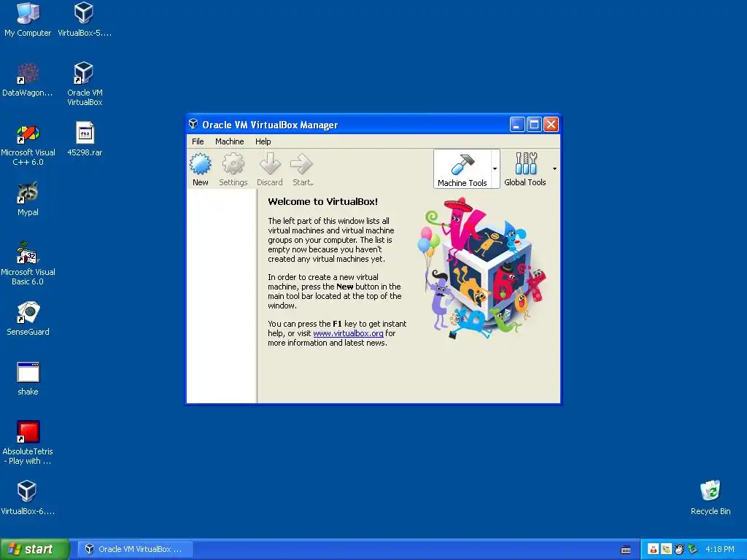The image size is (747, 560).
Task: Maximize the VirtualBox Manager window
Action: pos(534,124)
